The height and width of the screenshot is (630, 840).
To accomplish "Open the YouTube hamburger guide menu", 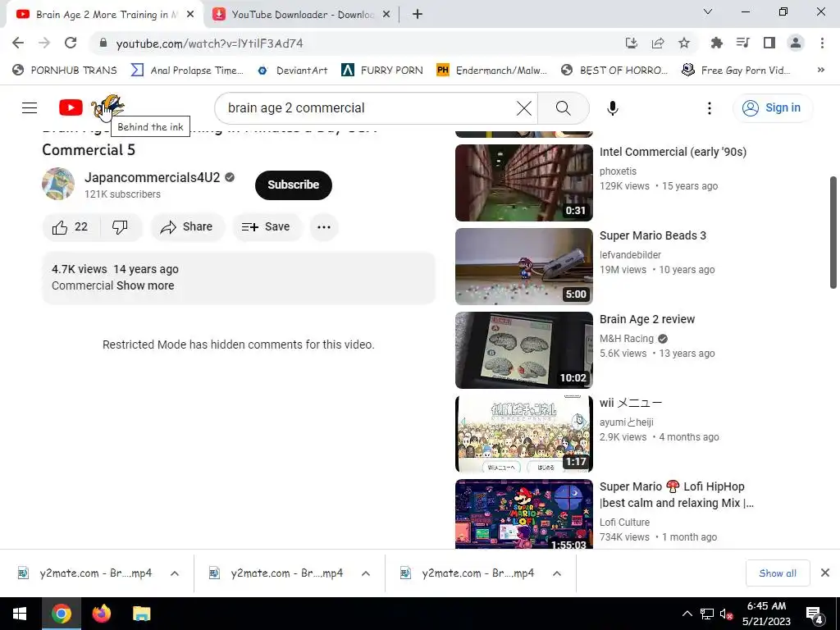I will (x=30, y=107).
